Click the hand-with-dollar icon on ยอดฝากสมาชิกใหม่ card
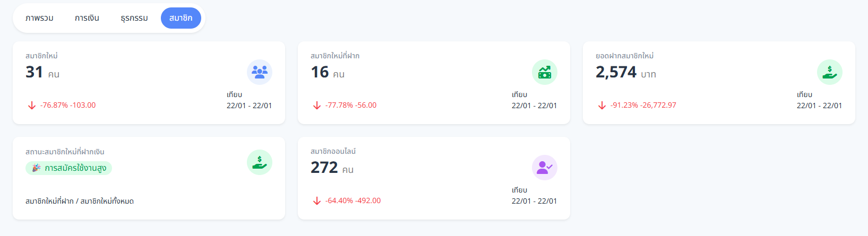868x236 pixels. [x=829, y=72]
